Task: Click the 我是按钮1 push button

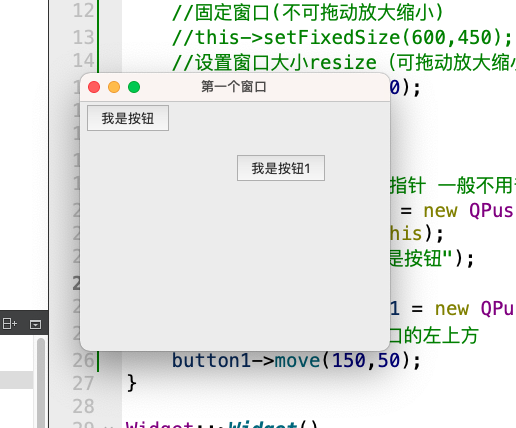Action: (x=281, y=168)
